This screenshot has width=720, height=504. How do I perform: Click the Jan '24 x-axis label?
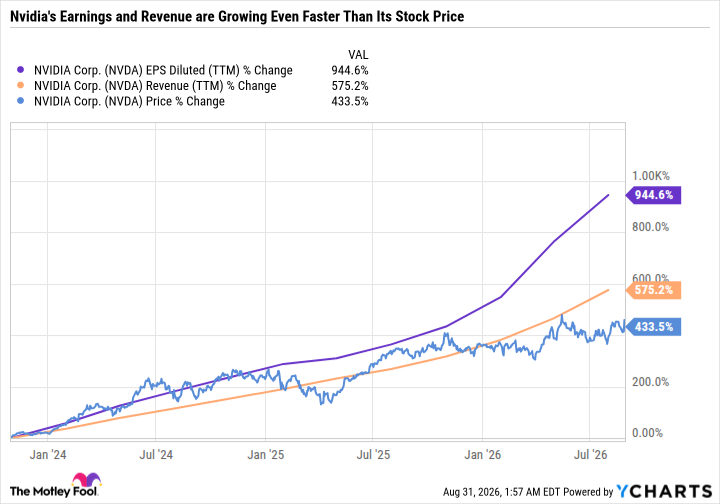48,455
